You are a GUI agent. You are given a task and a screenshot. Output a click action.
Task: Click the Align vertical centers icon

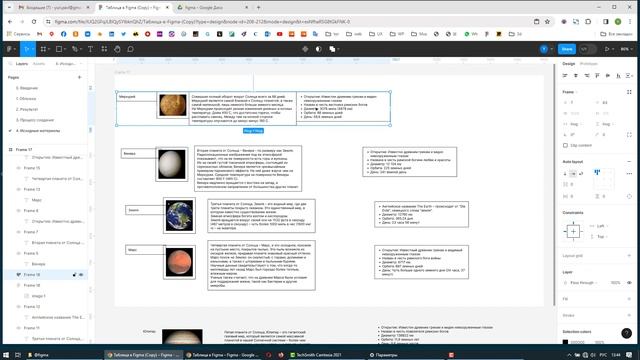coord(608,76)
